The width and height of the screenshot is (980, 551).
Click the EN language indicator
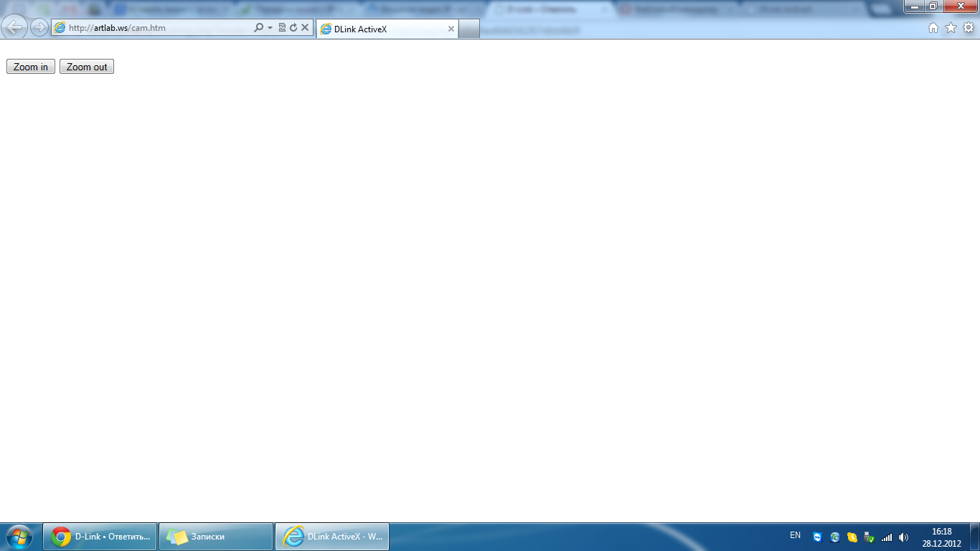click(x=795, y=535)
